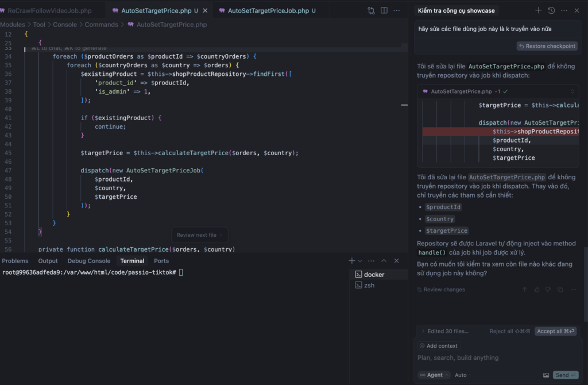Send the chat message
588x385 pixels.
point(565,375)
